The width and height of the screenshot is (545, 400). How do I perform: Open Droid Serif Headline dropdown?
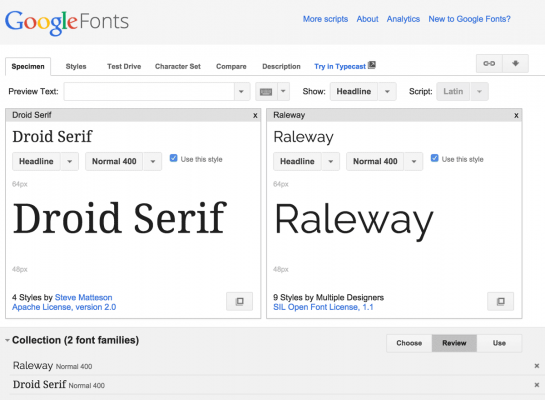tap(46, 162)
